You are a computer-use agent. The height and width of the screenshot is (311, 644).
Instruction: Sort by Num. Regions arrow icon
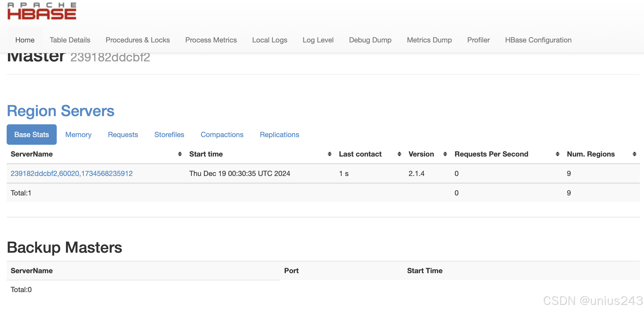[x=634, y=154]
